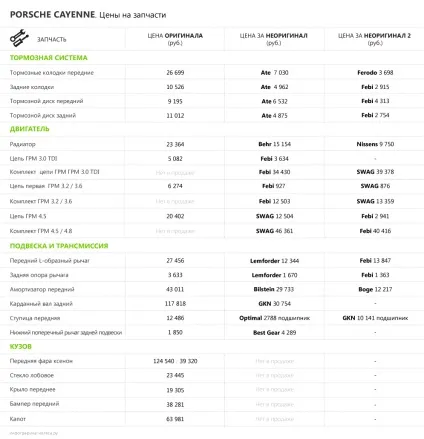
Task: Click the source watermark text at bottom
Action: [x=34, y=433]
